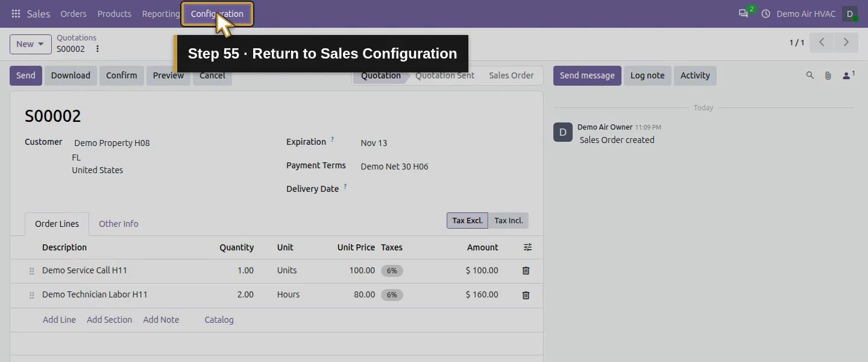Screen dimensions: 868x362
Task: Click the Demo Property H08 customer field
Action: pos(112,143)
